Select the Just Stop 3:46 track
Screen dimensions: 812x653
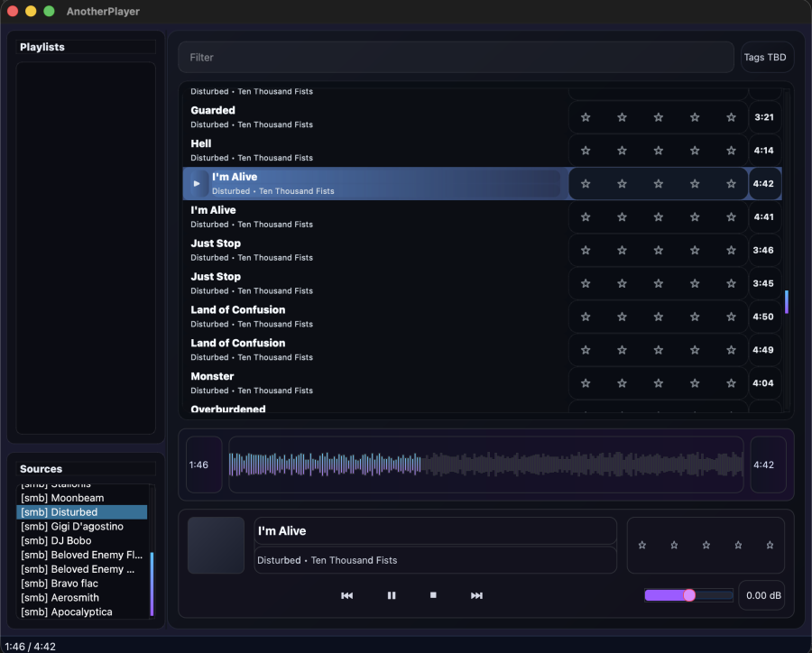tap(375, 250)
